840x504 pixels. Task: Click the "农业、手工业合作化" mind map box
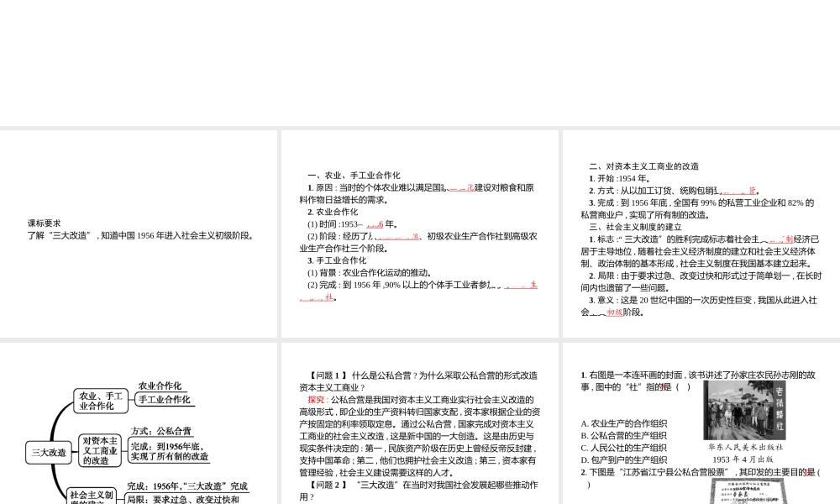coord(101,401)
